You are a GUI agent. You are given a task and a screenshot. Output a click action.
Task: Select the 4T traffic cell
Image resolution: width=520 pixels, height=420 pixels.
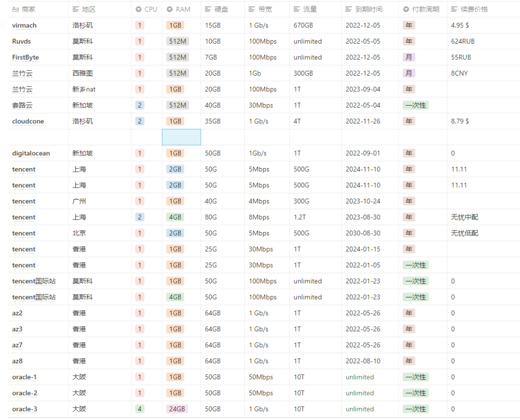[315, 121]
